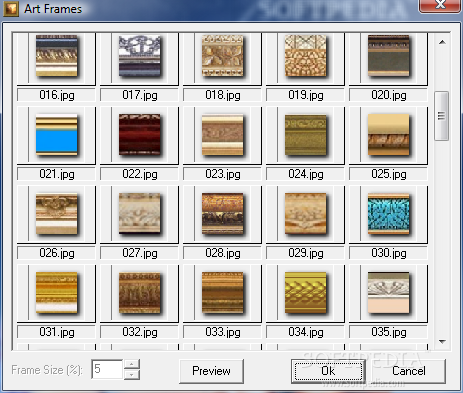463x393 pixels.
Task: Click the 029.jpg filename label
Action: coord(305,253)
